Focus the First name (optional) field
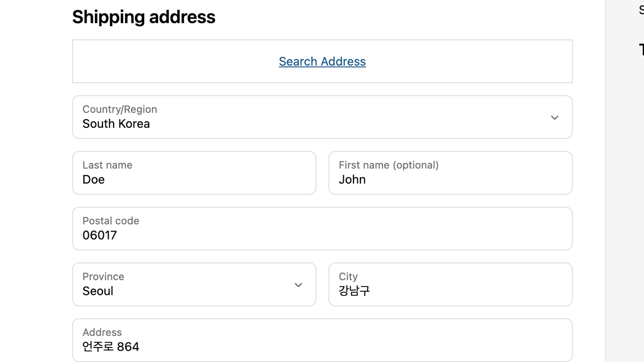644x362 pixels. pos(450,173)
